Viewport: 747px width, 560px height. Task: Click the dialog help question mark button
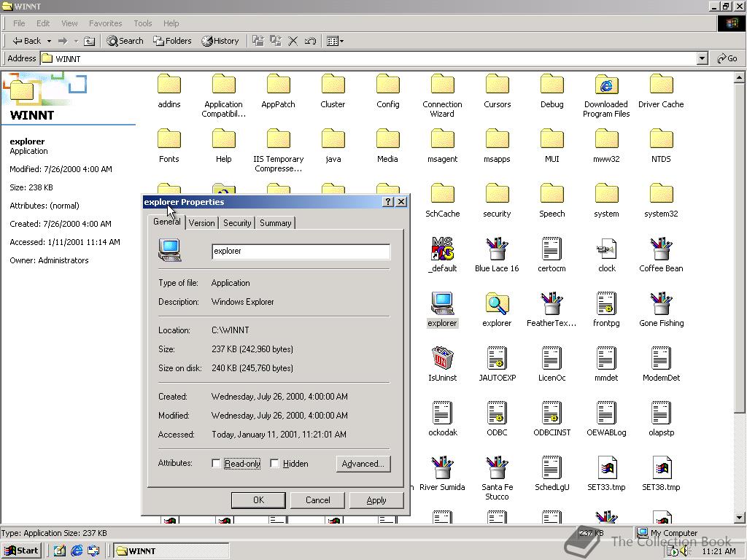388,202
